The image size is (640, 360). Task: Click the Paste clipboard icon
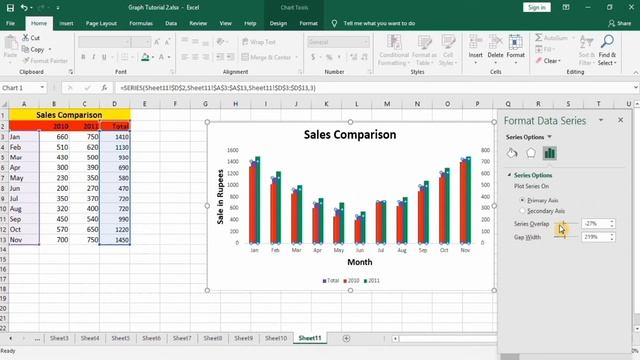(x=11, y=43)
